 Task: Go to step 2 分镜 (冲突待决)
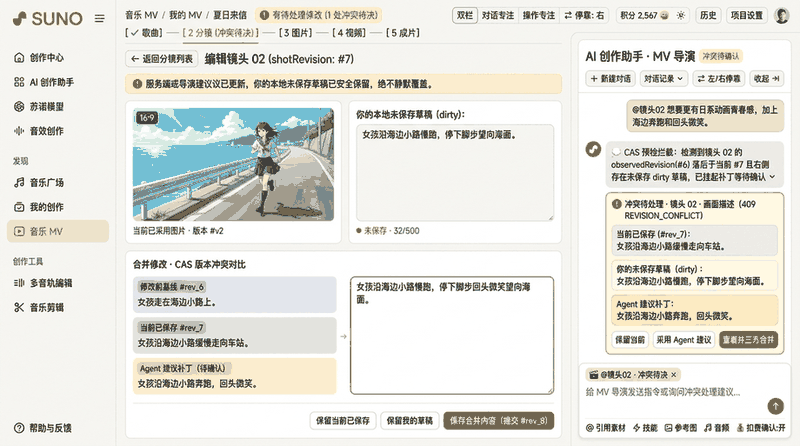(221, 33)
